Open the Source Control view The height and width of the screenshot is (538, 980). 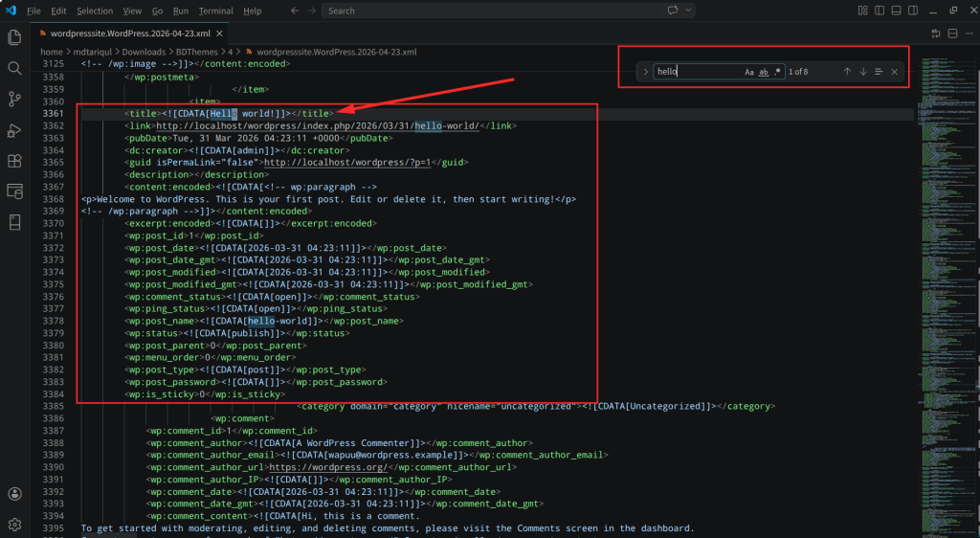(14, 99)
